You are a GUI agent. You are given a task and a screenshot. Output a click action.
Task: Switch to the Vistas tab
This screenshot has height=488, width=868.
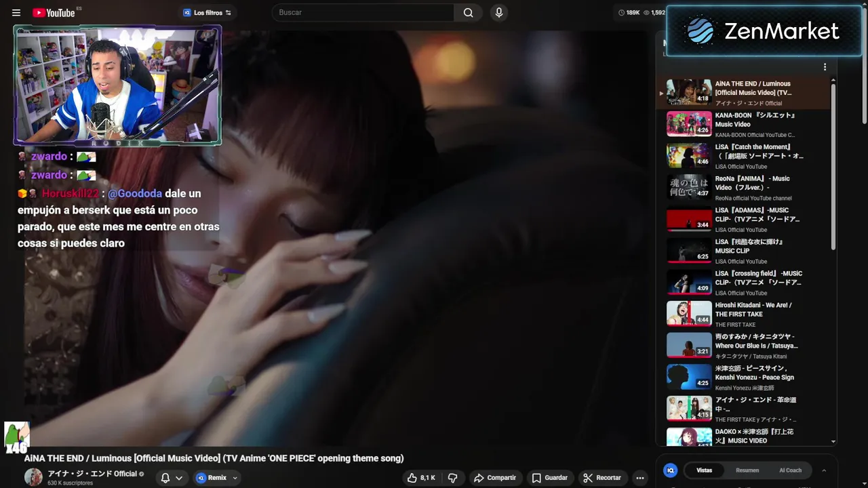coord(705,470)
